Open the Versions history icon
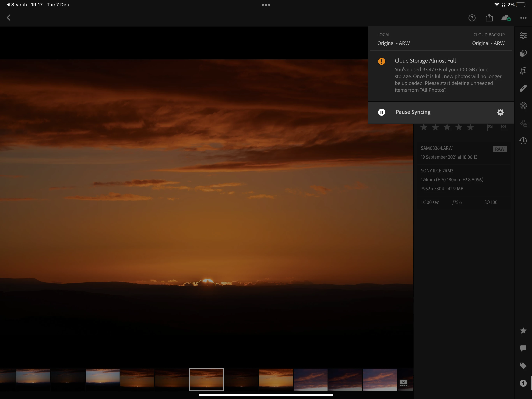 point(523,141)
